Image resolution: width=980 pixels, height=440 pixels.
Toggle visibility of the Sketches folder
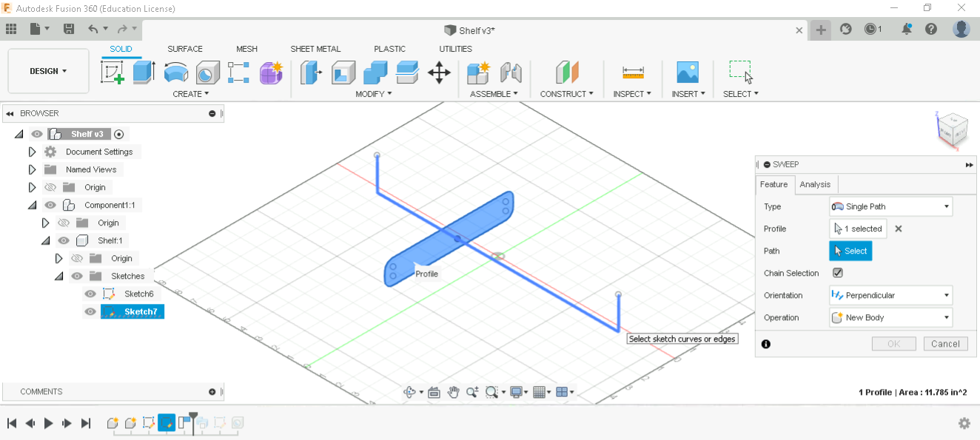coord(77,276)
